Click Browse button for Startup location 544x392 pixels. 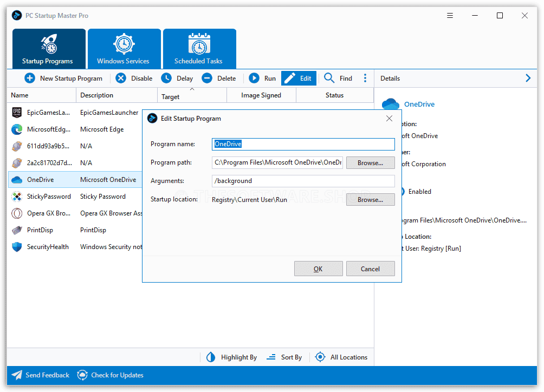pyautogui.click(x=371, y=200)
